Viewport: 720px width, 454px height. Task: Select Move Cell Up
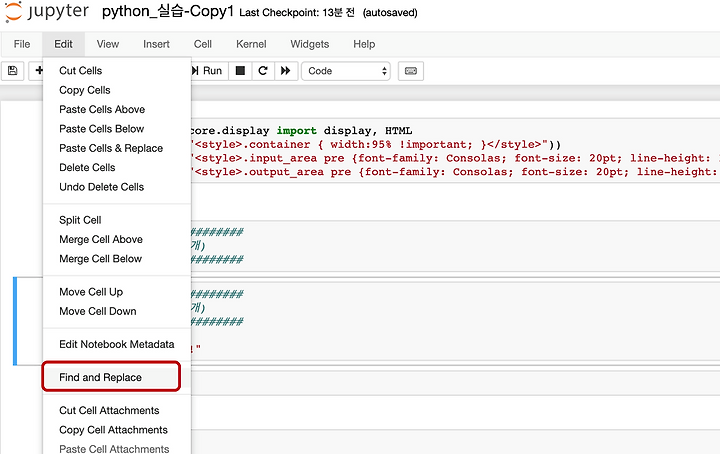coord(117,292)
